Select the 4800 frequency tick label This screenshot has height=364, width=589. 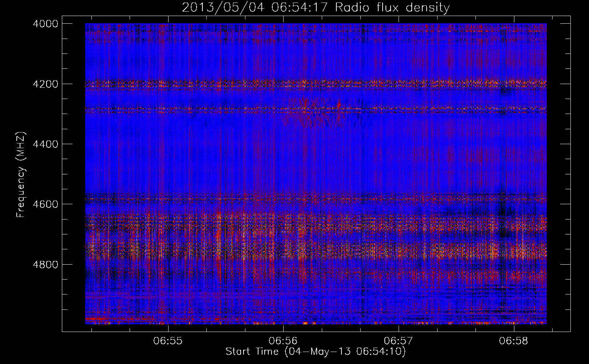(x=46, y=265)
